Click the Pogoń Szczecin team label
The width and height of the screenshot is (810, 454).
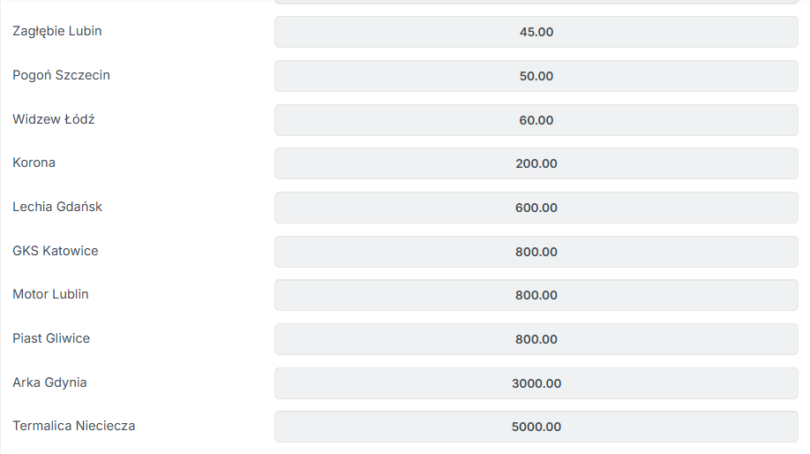point(61,75)
